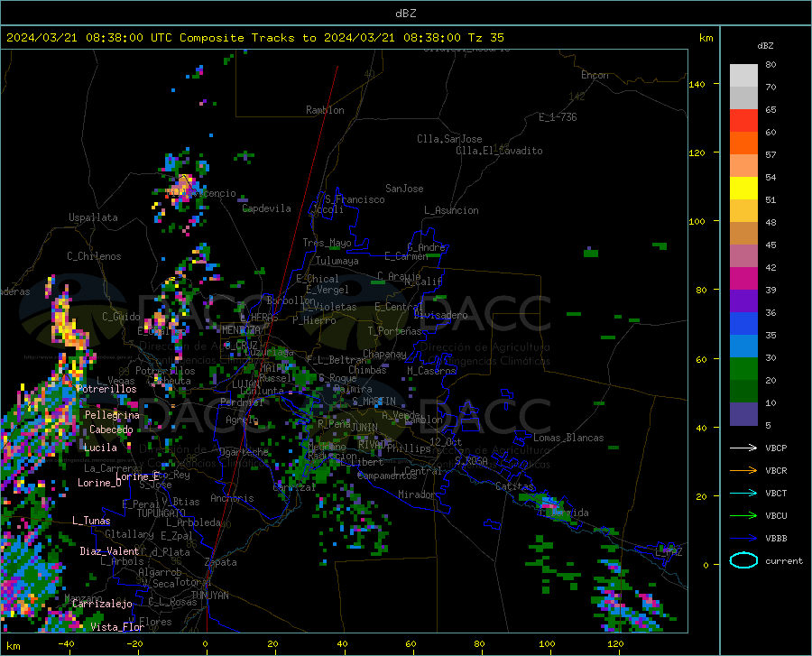Click the L_Tunas map label
812x656 pixels.
coord(91,521)
